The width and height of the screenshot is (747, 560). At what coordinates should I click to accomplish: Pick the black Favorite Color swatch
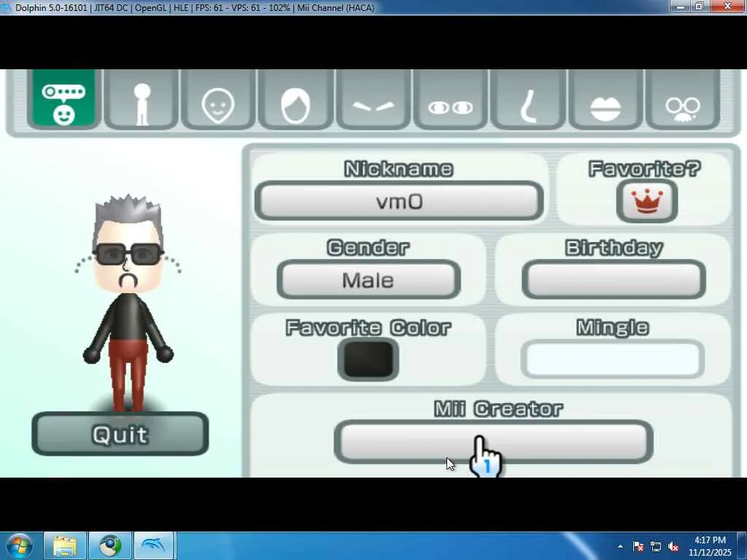point(368,359)
